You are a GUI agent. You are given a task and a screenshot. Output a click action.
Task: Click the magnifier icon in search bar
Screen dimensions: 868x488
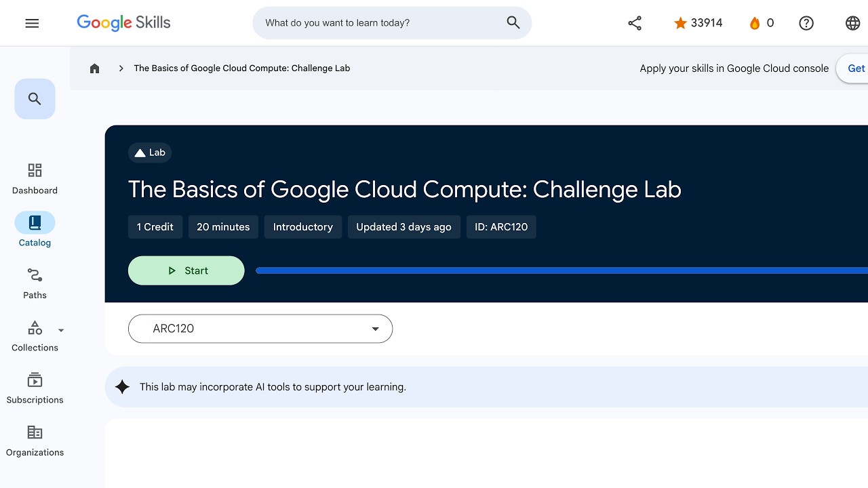click(513, 23)
